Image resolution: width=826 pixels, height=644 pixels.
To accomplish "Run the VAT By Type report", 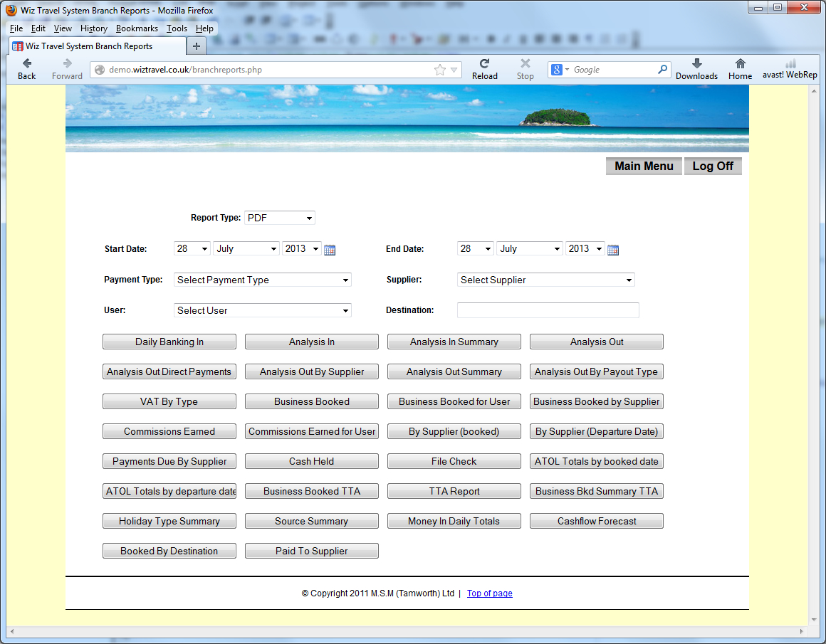I will [169, 402].
